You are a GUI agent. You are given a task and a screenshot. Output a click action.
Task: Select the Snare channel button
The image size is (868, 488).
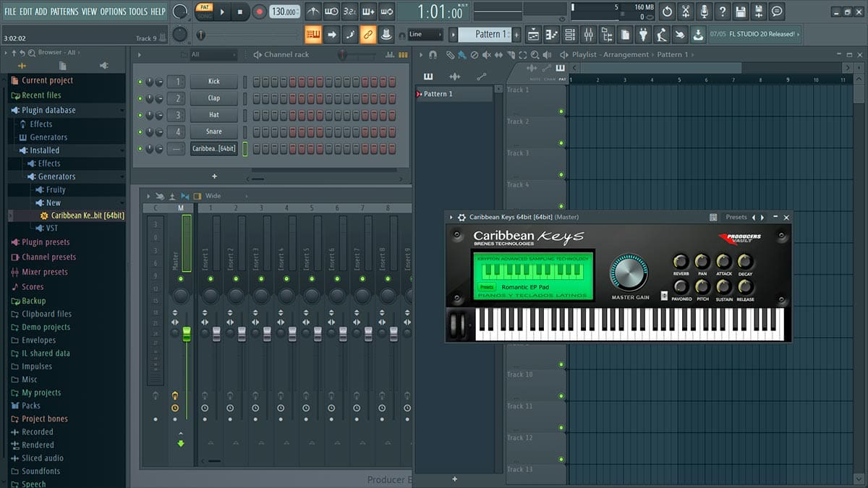pos(214,132)
